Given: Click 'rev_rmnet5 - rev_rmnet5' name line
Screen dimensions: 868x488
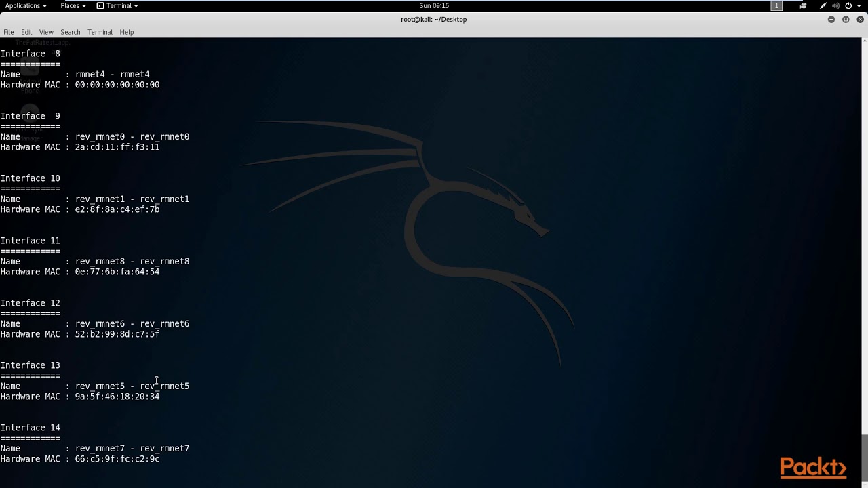Looking at the screenshot, I should (x=132, y=386).
